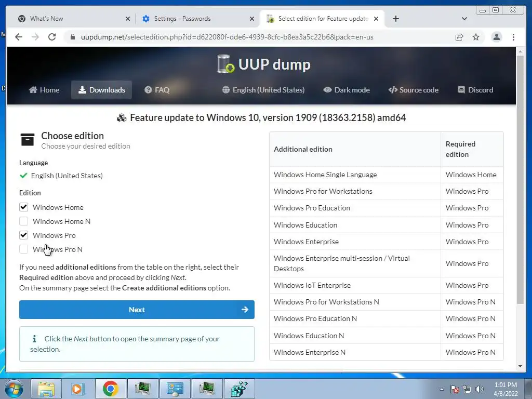
Task: Click the green checkmark beside English (United States)
Action: click(23, 176)
